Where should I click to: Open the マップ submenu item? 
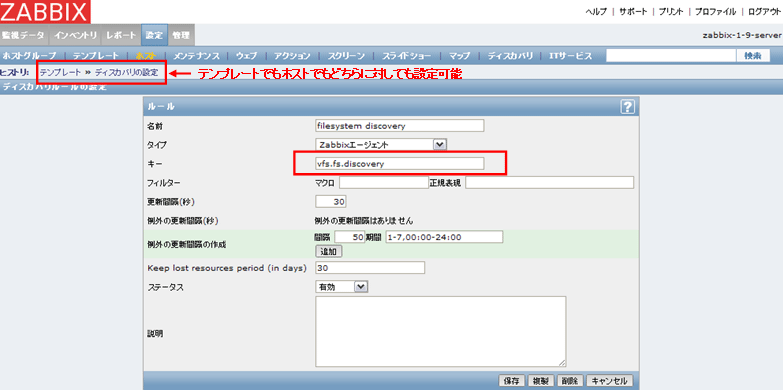point(459,56)
